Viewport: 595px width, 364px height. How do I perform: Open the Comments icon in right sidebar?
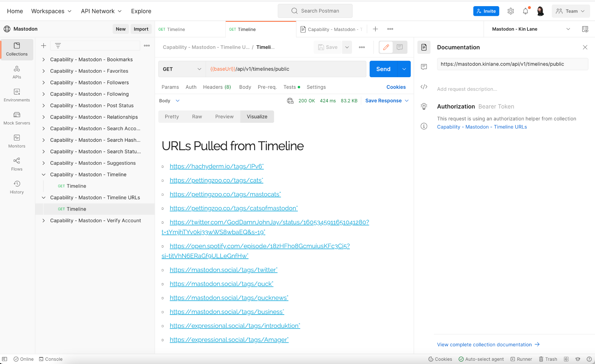[x=424, y=67]
